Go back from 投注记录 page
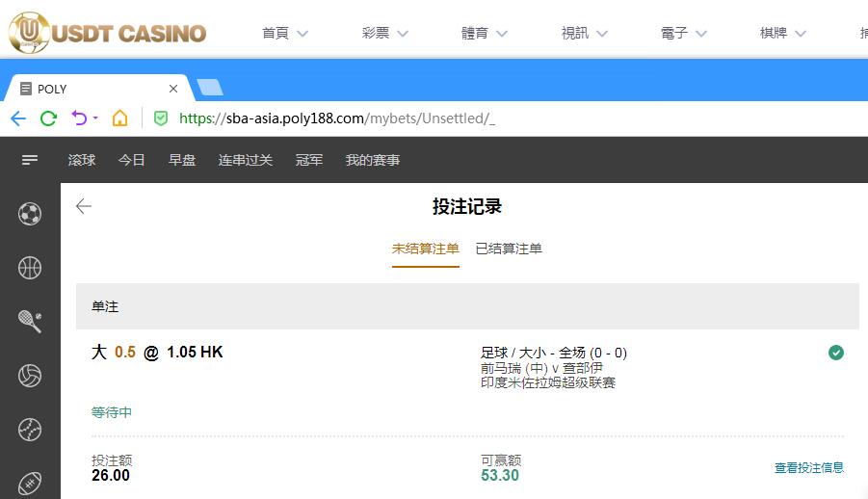 pos(84,206)
